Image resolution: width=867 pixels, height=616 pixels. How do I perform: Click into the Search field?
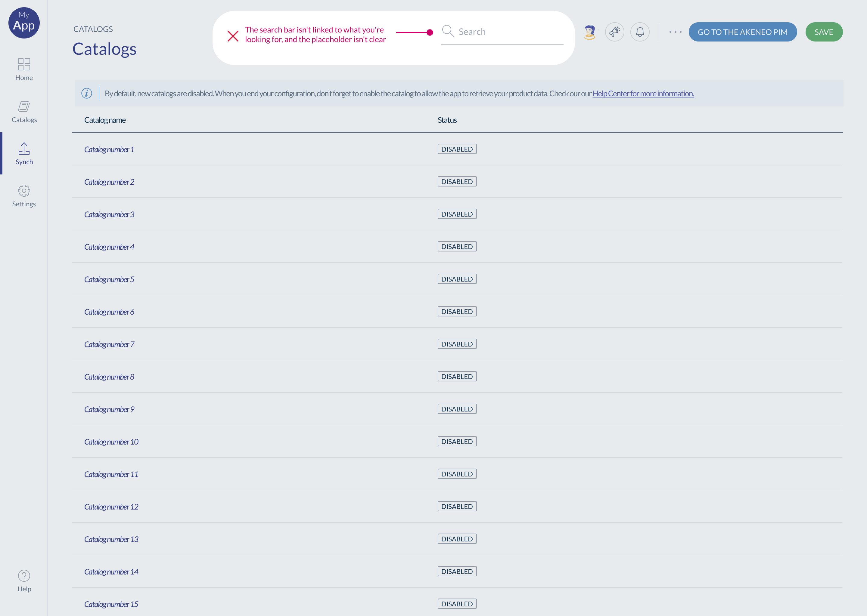tap(509, 32)
